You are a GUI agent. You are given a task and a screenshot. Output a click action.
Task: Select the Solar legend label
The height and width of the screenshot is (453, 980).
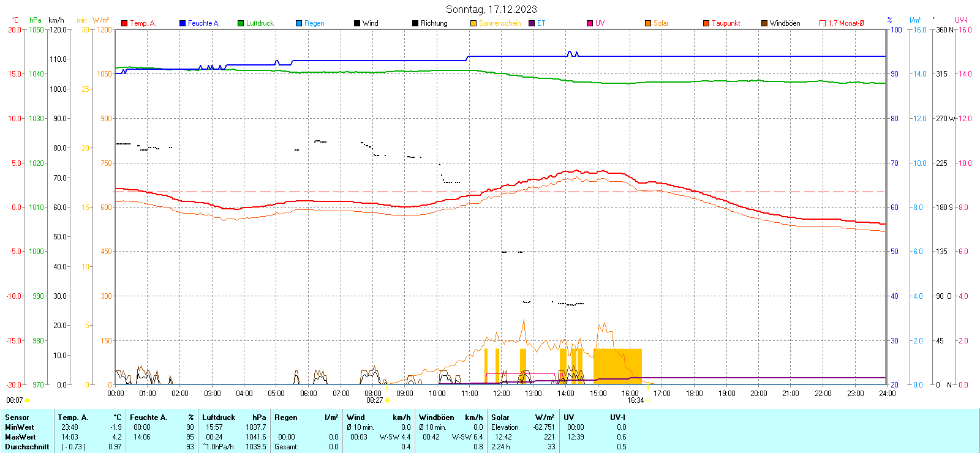coord(661,23)
